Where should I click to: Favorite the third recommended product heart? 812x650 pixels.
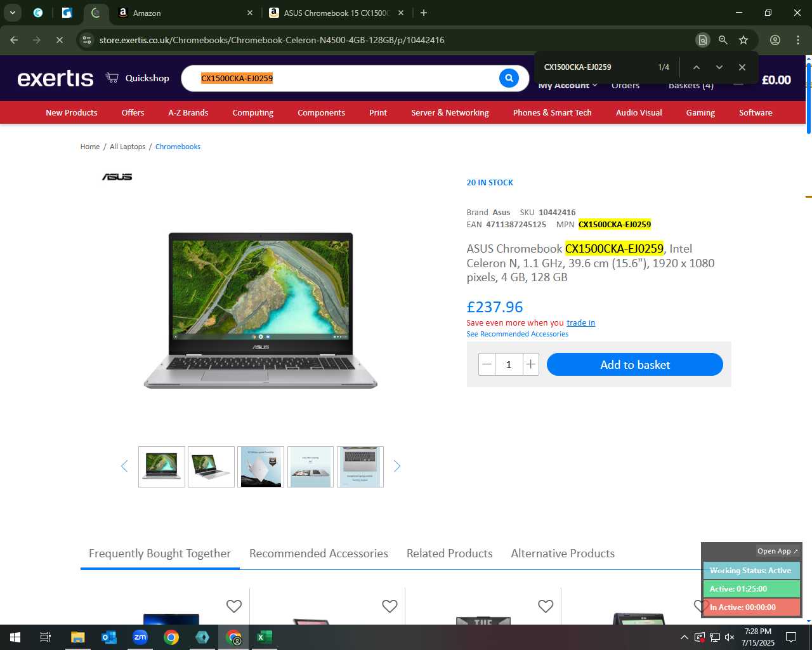click(x=546, y=606)
